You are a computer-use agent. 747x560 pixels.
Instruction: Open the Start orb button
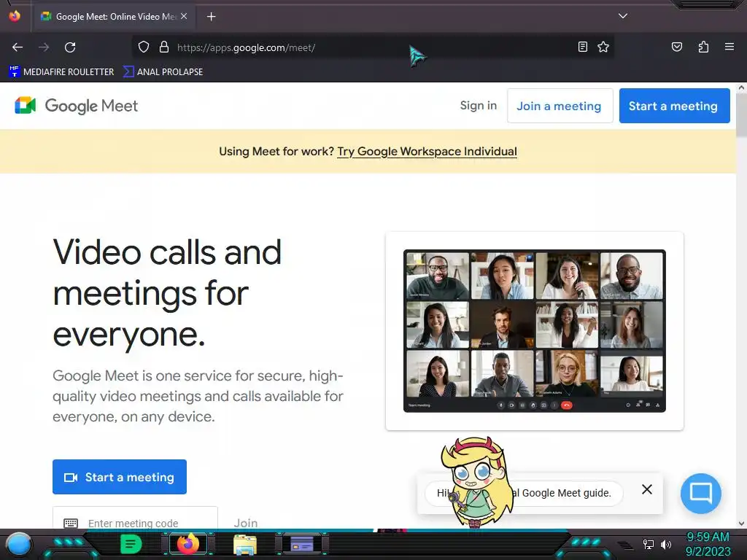pyautogui.click(x=18, y=544)
